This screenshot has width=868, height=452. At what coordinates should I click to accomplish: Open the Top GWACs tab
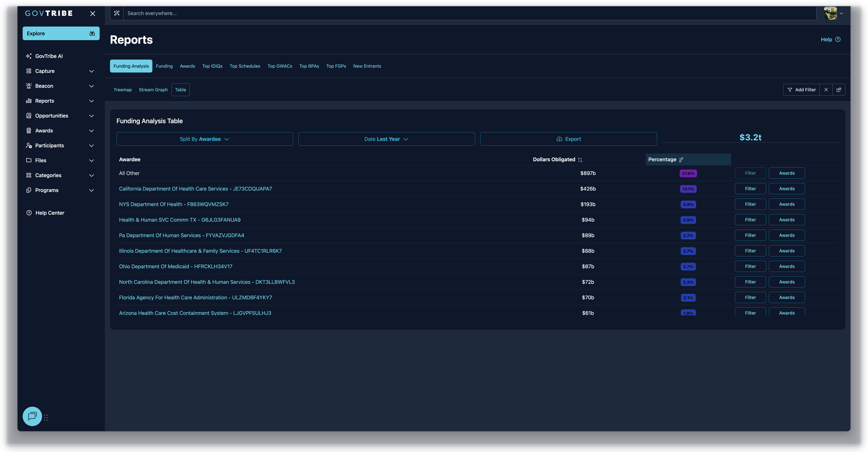coord(280,66)
